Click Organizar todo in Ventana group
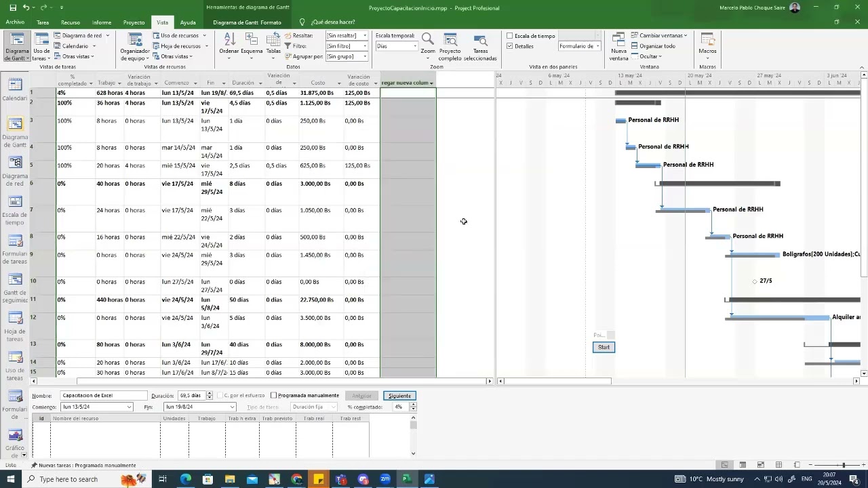The image size is (868, 488). [652, 46]
